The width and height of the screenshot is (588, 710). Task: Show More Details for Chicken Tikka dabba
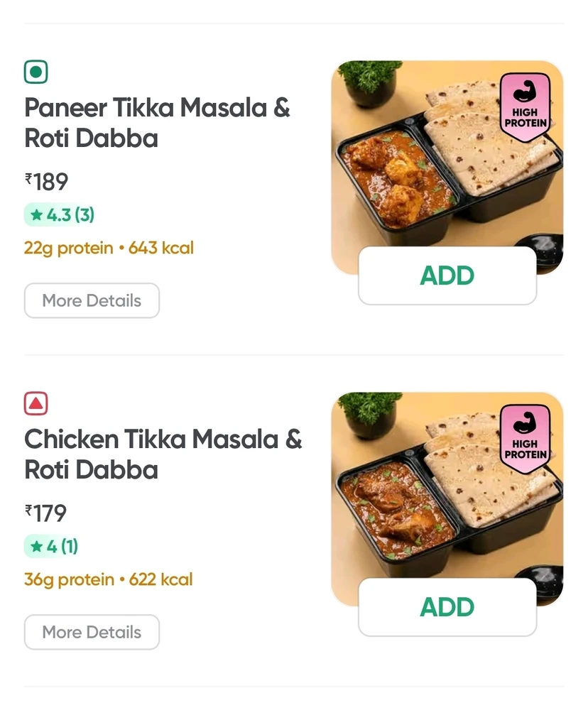[x=92, y=632]
